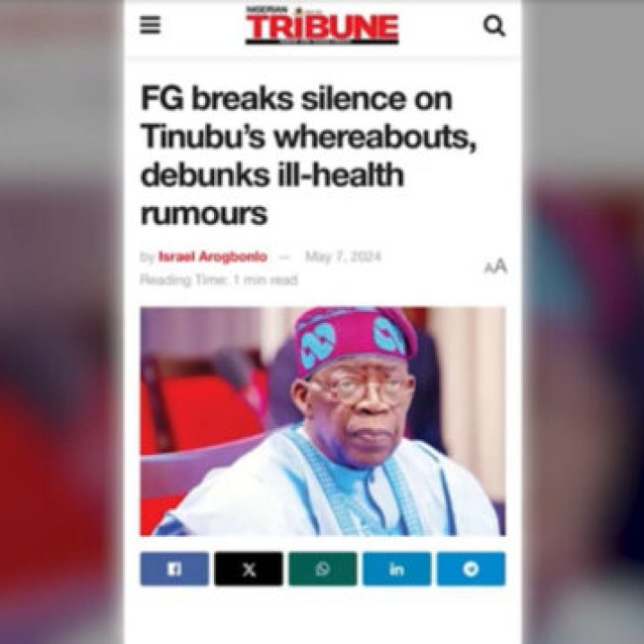Image resolution: width=644 pixels, height=644 pixels.
Task: Open the font size adjuster icon
Action: click(495, 267)
